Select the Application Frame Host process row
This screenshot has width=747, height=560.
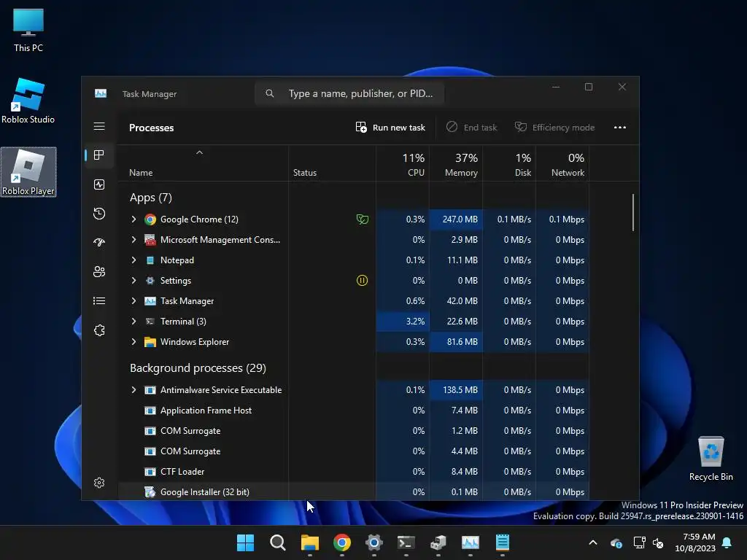(354, 411)
